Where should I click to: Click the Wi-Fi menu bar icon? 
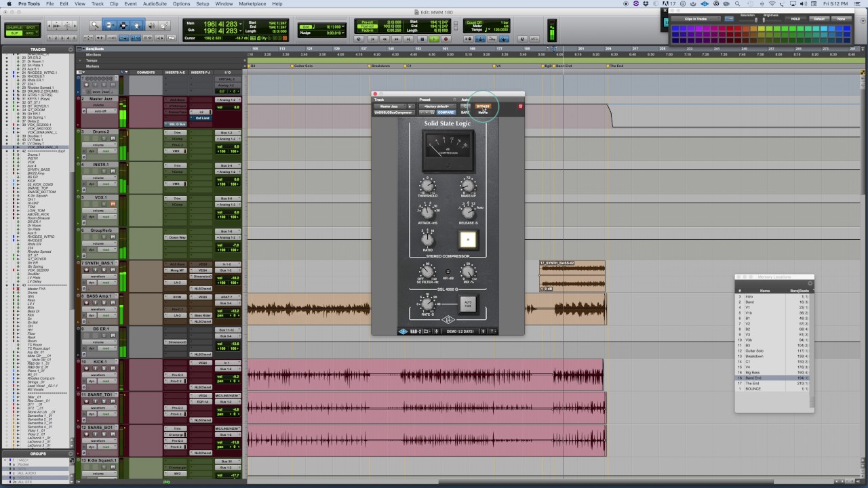772,3
